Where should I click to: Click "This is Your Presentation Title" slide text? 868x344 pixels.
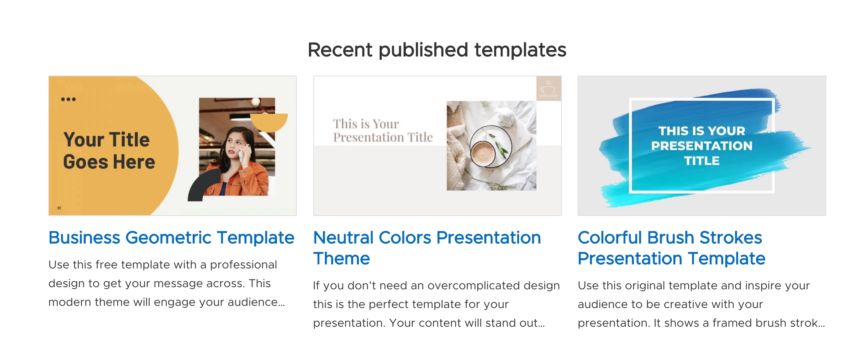[382, 130]
